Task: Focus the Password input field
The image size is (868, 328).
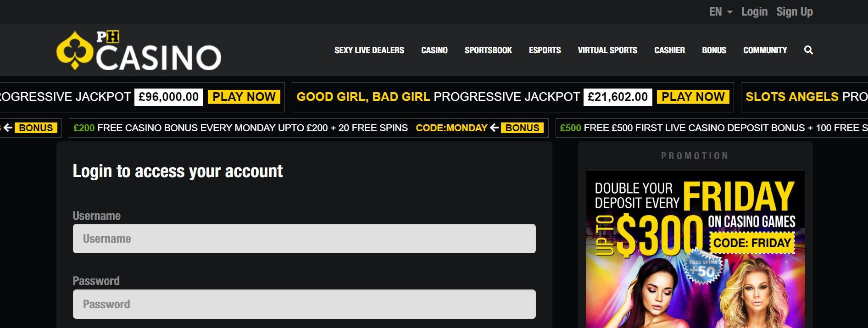Action: coord(304,304)
